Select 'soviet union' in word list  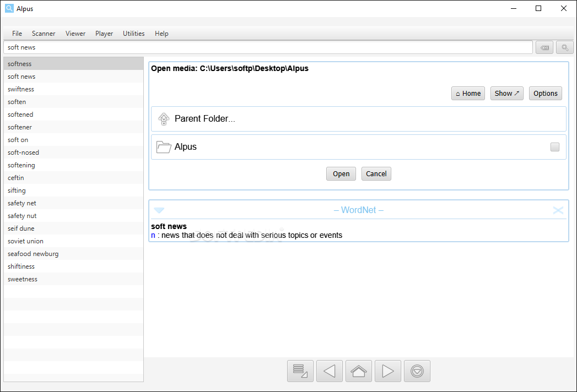click(x=74, y=241)
